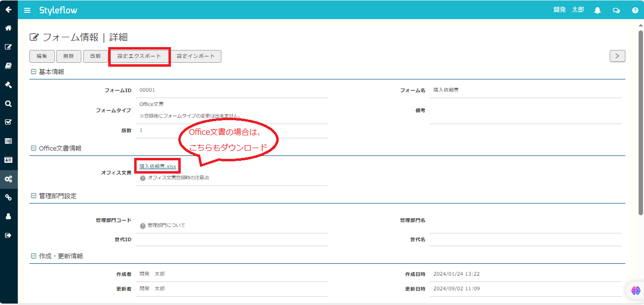Click the sign-out icon in the sidebar
The width and height of the screenshot is (644, 305).
(8, 235)
